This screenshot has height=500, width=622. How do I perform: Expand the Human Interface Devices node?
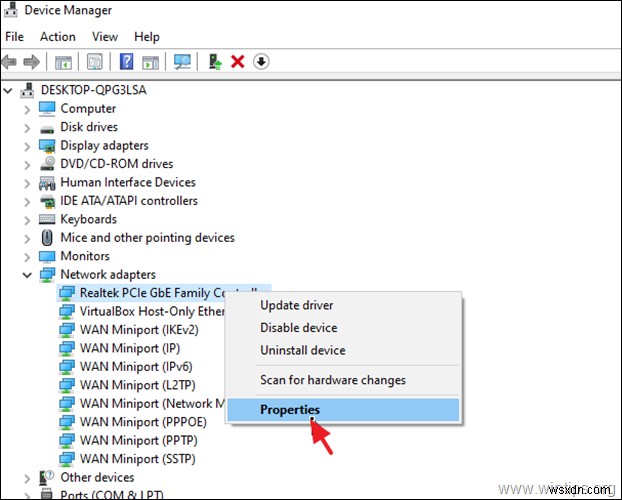pos(27,183)
